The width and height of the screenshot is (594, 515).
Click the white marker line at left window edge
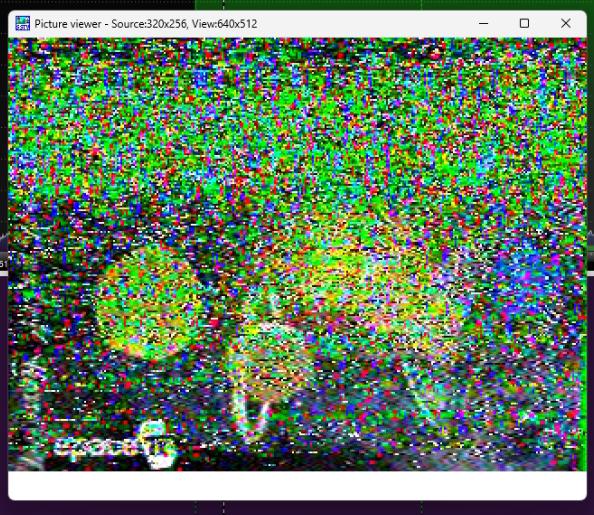coord(4,273)
